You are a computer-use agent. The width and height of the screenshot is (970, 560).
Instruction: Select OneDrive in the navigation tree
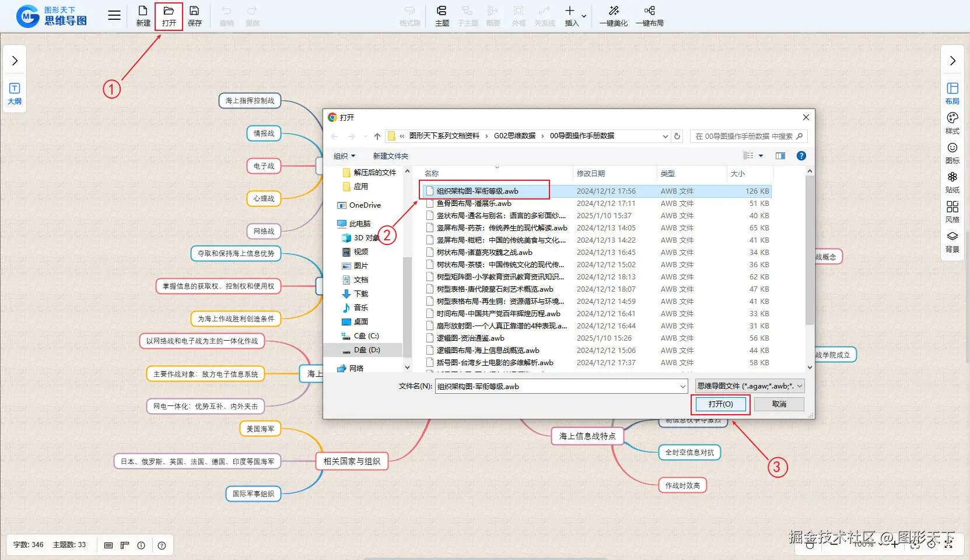(x=359, y=205)
